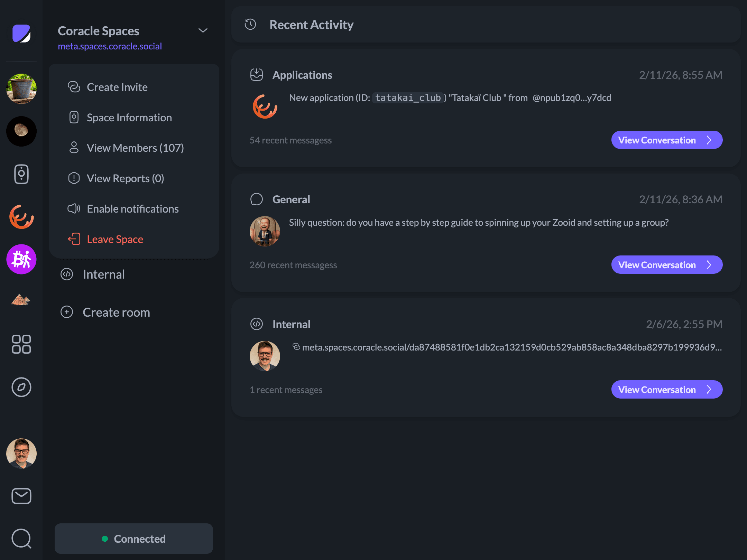The width and height of the screenshot is (747, 560).
Task: Open View Members (107)
Action: tap(135, 148)
